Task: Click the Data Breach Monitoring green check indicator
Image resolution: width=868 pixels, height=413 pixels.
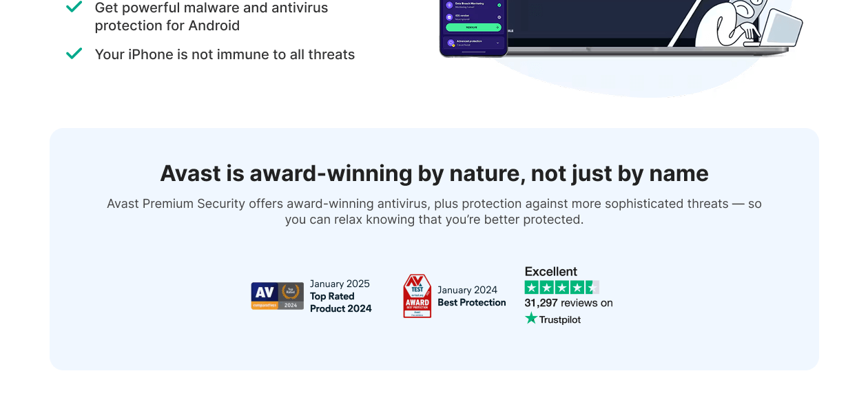Action: pos(499,5)
